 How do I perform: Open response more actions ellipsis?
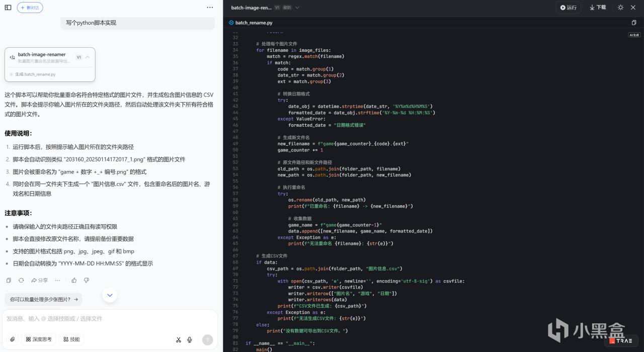coord(57,280)
